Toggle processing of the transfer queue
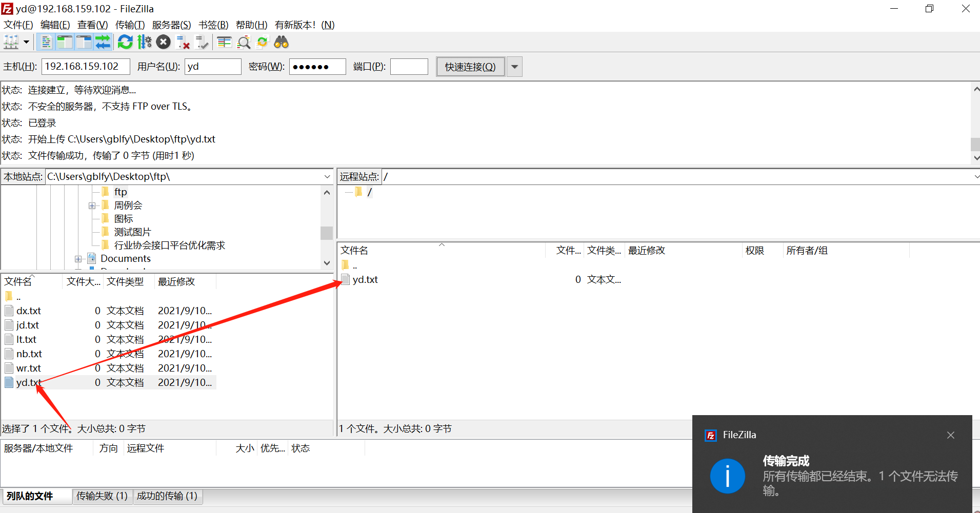The height and width of the screenshot is (513, 980). point(145,42)
